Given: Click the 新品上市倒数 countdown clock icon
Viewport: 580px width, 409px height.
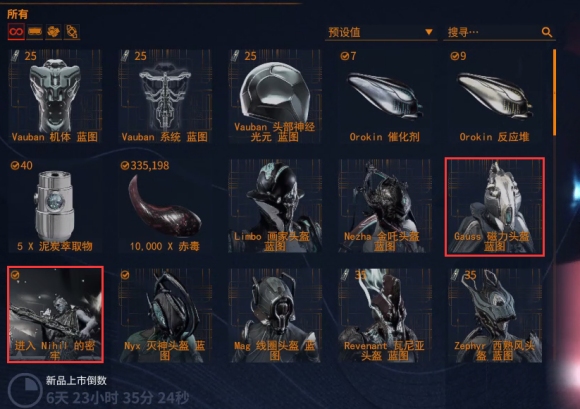Looking at the screenshot, I should [25, 391].
